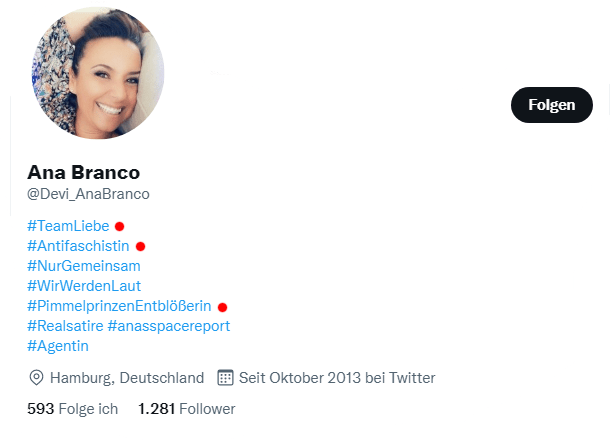The width and height of the screenshot is (611, 443).
Task: Click the #PimmelprinzenEntblößerin hashtag
Action: click(119, 306)
